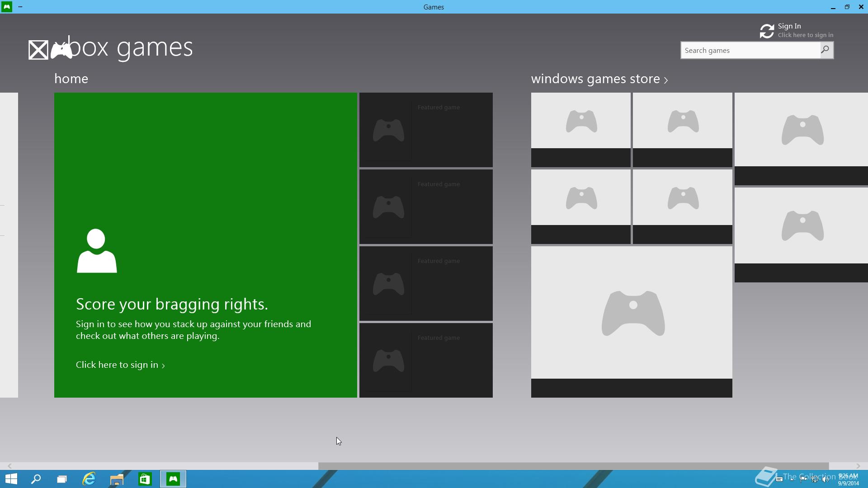This screenshot has width=868, height=488.
Task: Click the Sign In label at top right
Action: (x=789, y=26)
